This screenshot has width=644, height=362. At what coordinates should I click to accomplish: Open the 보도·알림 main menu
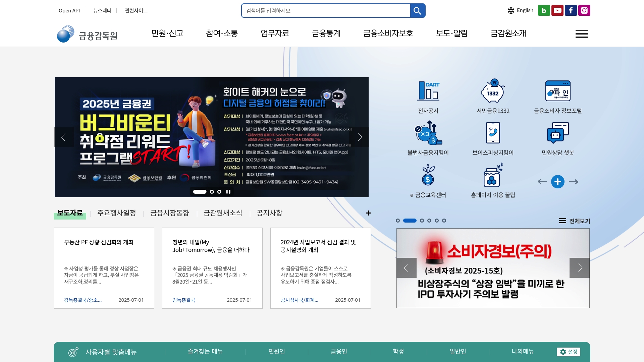451,33
